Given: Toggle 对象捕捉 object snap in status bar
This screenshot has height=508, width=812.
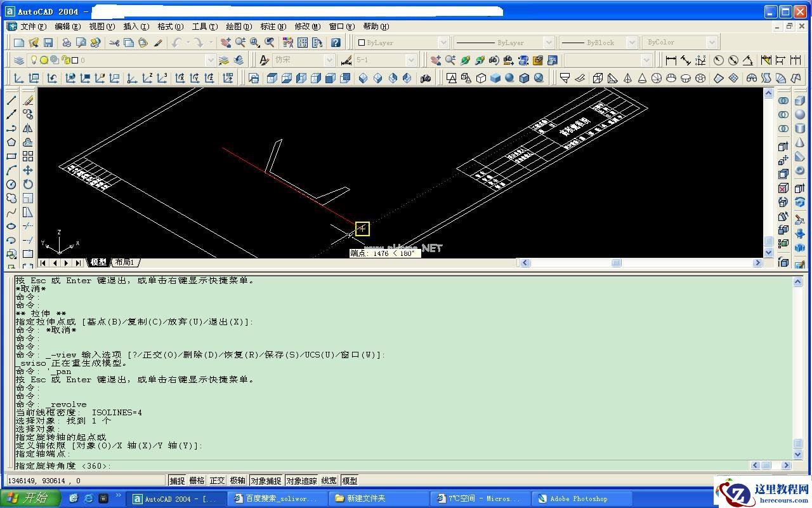Looking at the screenshot, I should tap(266, 481).
